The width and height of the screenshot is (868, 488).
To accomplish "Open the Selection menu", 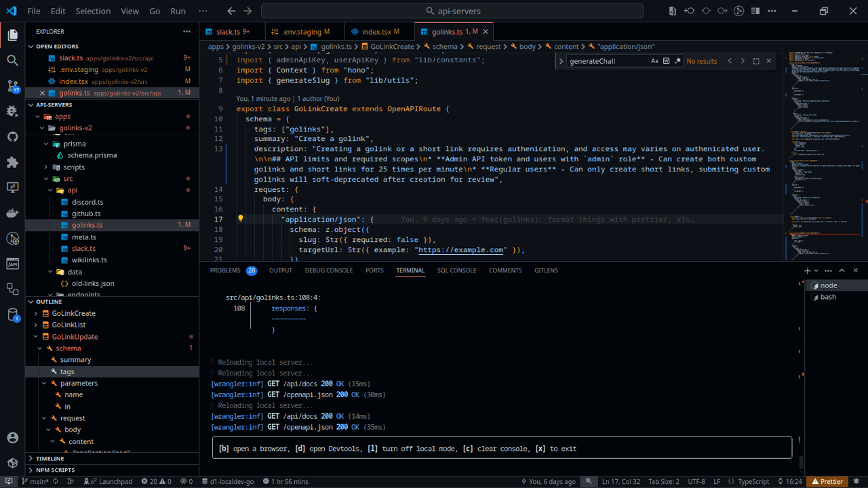I will (x=93, y=11).
